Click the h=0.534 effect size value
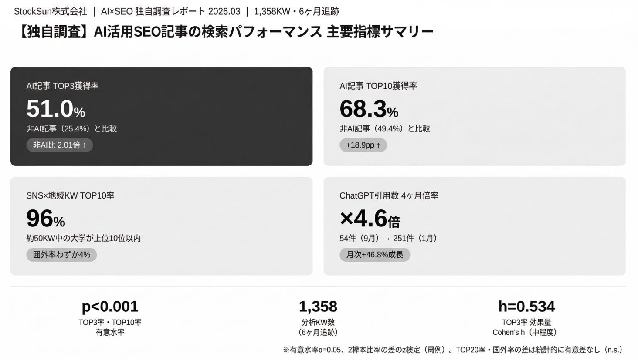The image size is (638, 364). [526, 307]
